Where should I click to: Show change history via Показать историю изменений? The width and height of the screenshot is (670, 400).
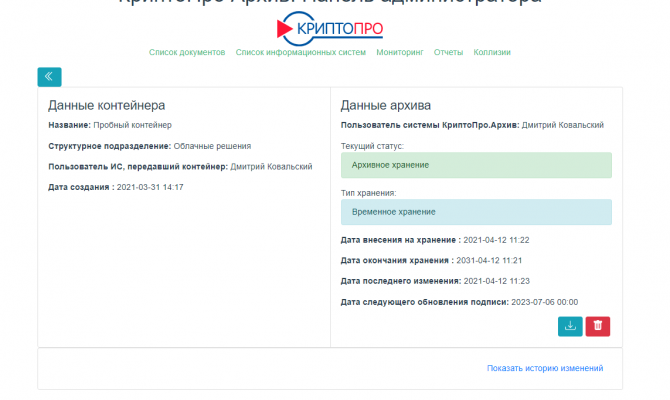point(545,368)
